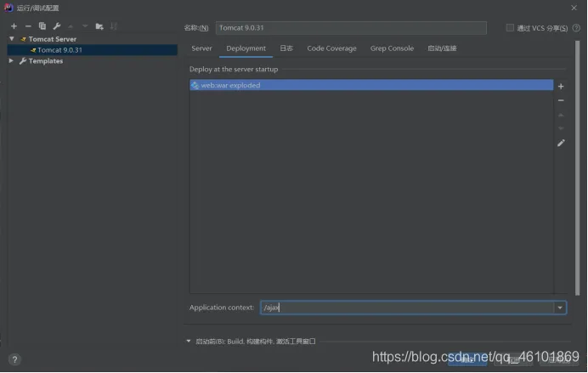Click the name field containing Tomcat 9.0.31

[351, 28]
